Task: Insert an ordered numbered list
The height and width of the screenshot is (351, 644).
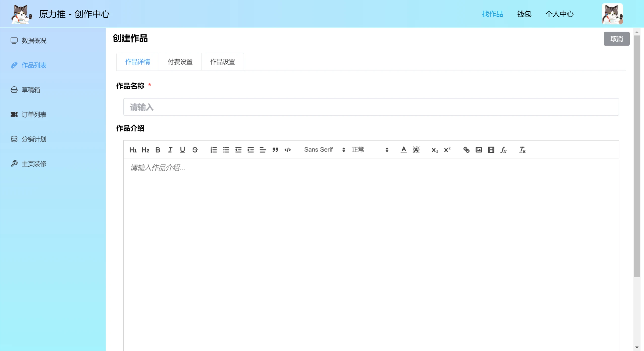Action: [213, 150]
